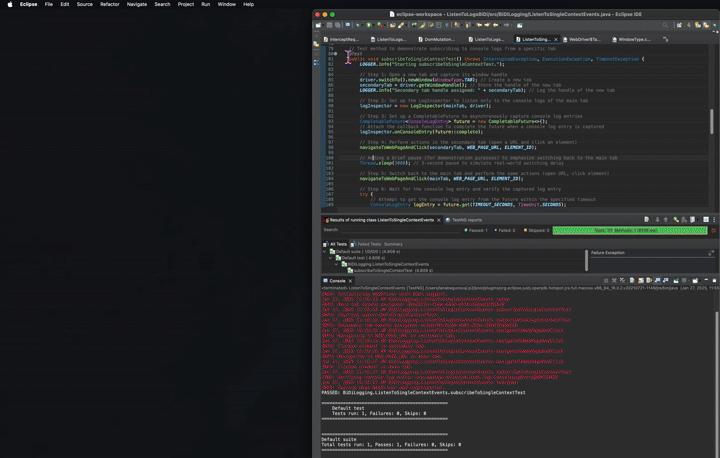The height and width of the screenshot is (458, 720).
Task: Open Display Selected Console dropdown
Action: click(x=689, y=280)
